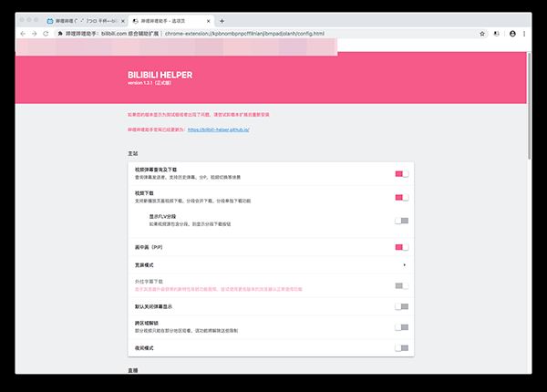547x392 pixels.
Task: Click the red warning notice above the link
Action: point(198,114)
